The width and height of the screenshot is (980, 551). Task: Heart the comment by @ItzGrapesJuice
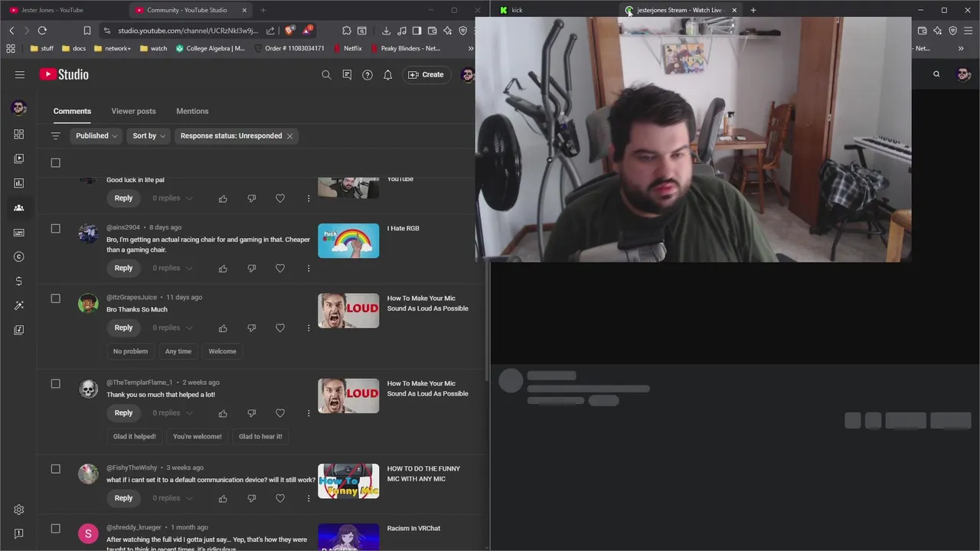point(280,328)
